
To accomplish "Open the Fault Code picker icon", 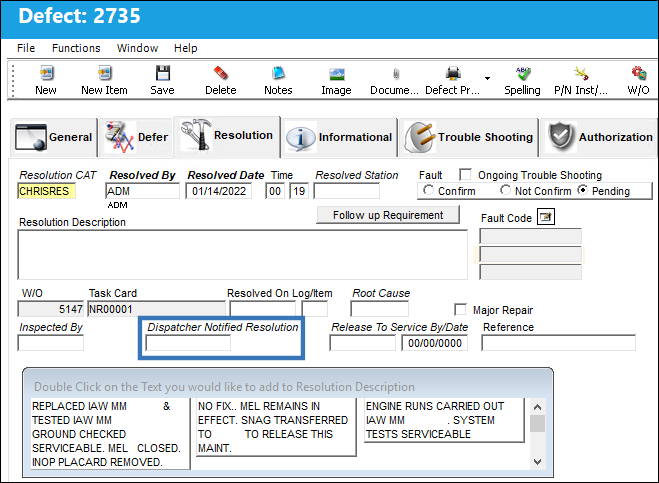I will 546,217.
